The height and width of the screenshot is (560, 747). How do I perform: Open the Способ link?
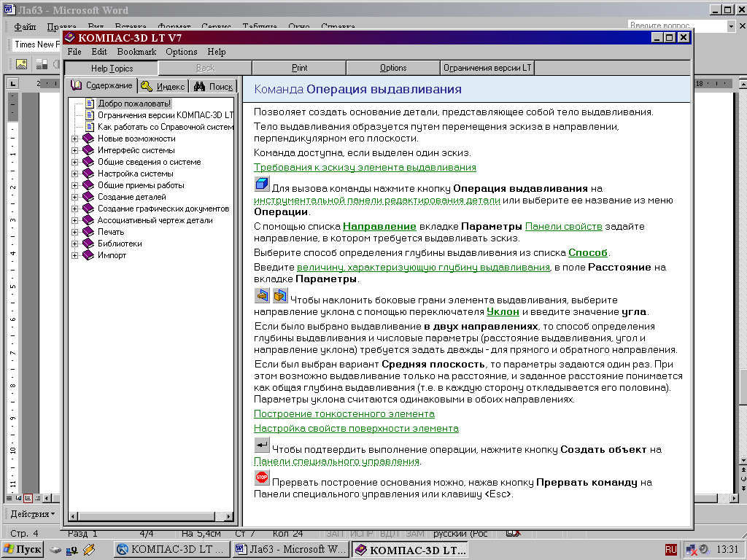(588, 252)
